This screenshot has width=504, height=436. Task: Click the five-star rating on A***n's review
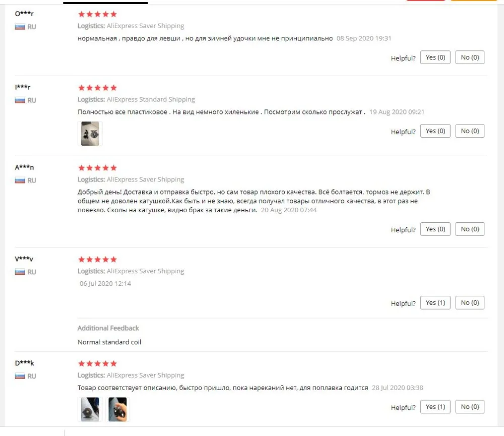tap(97, 168)
